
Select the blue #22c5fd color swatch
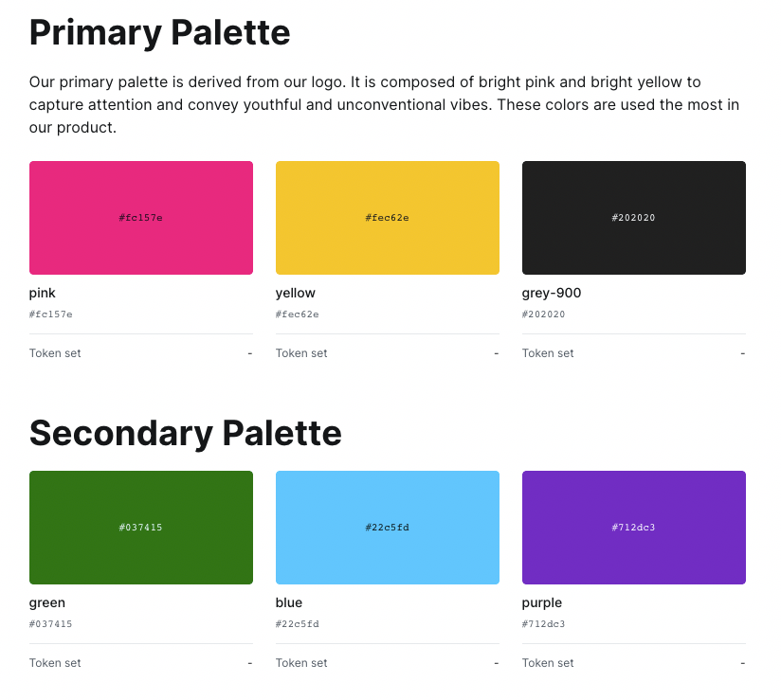pos(387,528)
